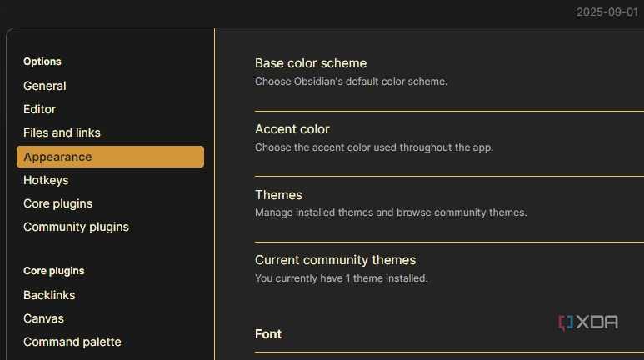This screenshot has width=644, height=360.
Task: Click the Base color scheme title
Action: pyautogui.click(x=311, y=63)
